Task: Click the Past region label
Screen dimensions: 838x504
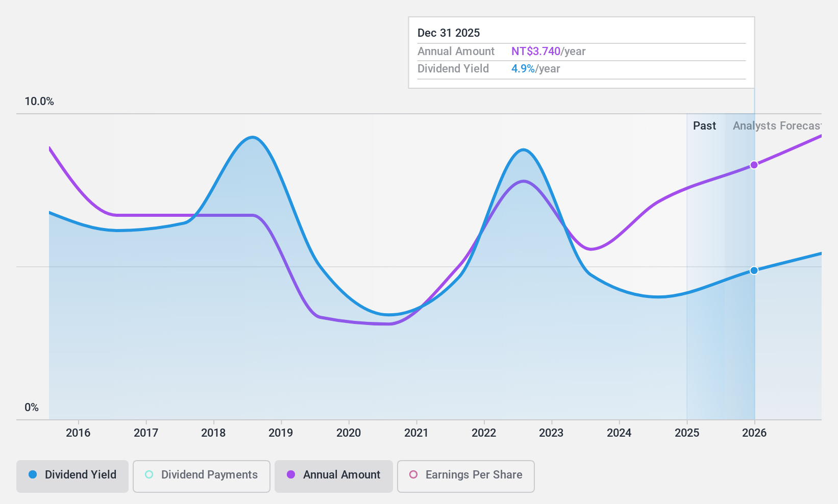Action: coord(704,126)
